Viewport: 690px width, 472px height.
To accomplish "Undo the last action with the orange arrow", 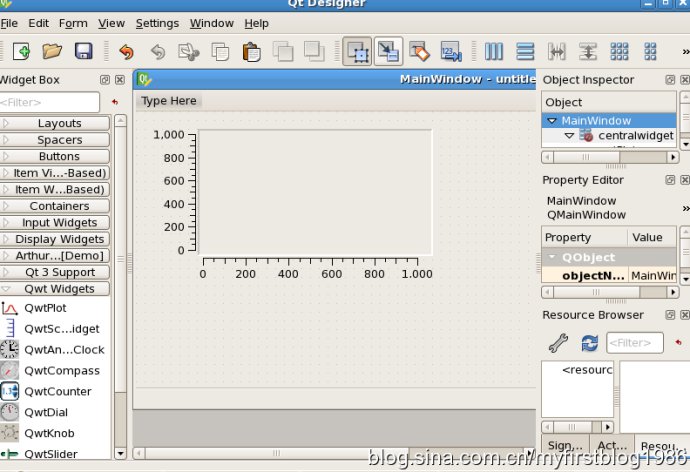I will pyautogui.click(x=126, y=52).
